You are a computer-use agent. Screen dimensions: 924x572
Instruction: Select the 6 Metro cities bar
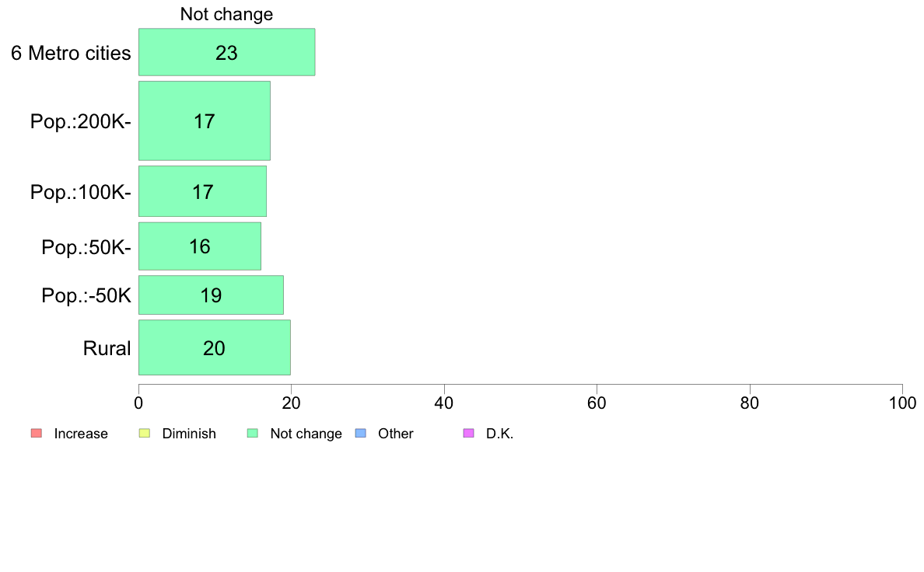(x=227, y=52)
